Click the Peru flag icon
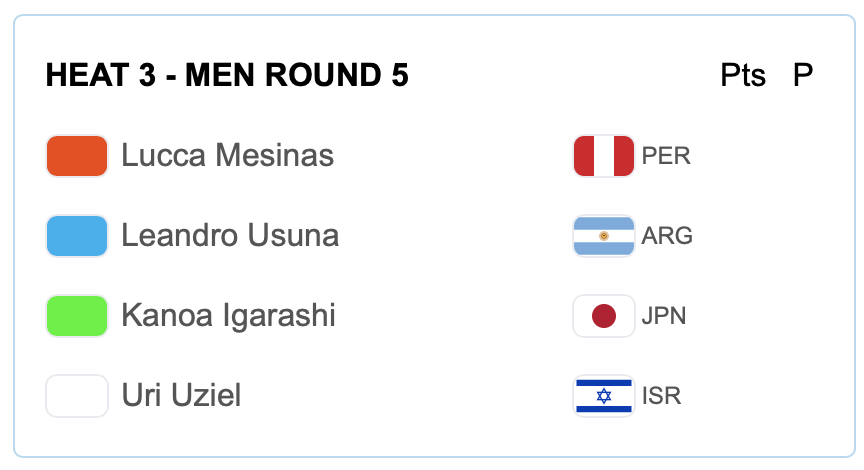The width and height of the screenshot is (864, 470). (603, 156)
